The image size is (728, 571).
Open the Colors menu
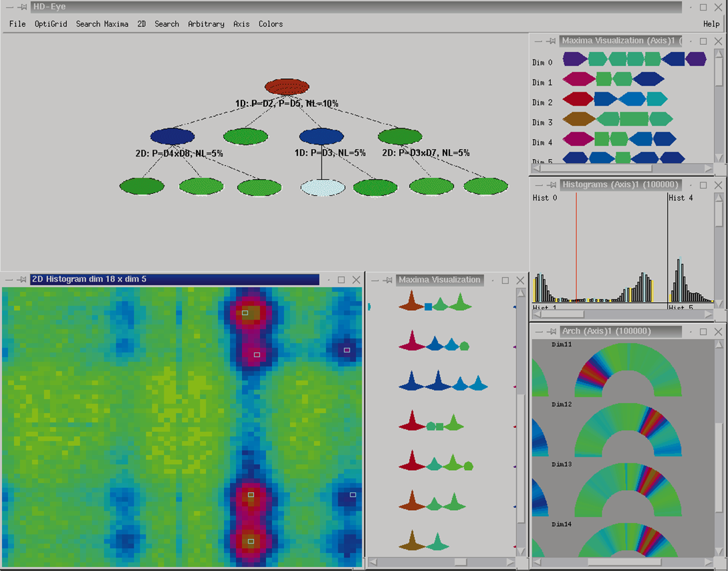coord(271,23)
